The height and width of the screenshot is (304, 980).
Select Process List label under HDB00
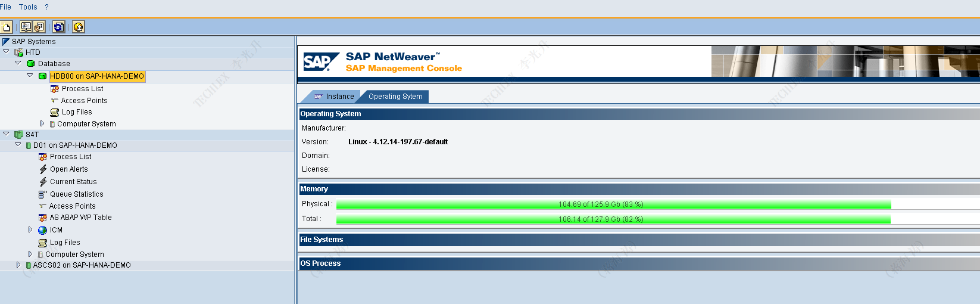click(82, 89)
